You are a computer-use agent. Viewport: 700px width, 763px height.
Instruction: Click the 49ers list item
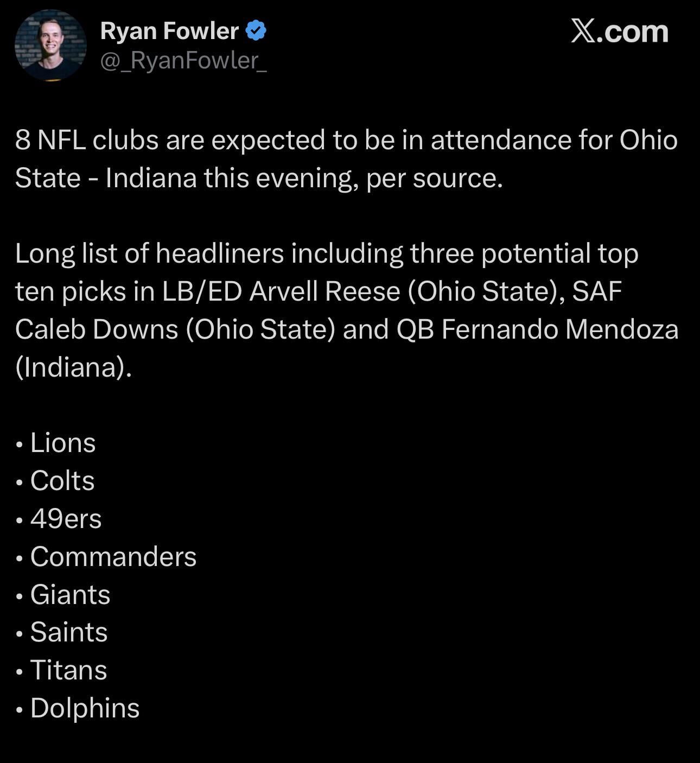[66, 519]
